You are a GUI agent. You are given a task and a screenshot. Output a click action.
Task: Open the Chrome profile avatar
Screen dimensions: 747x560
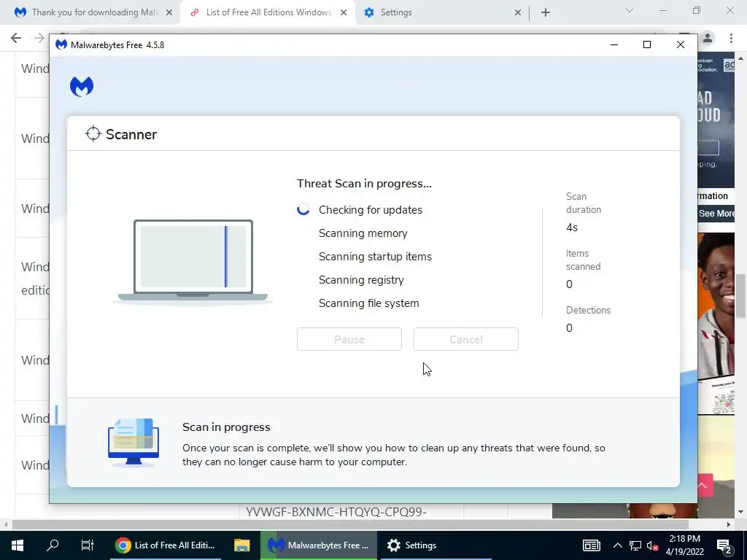[708, 38]
